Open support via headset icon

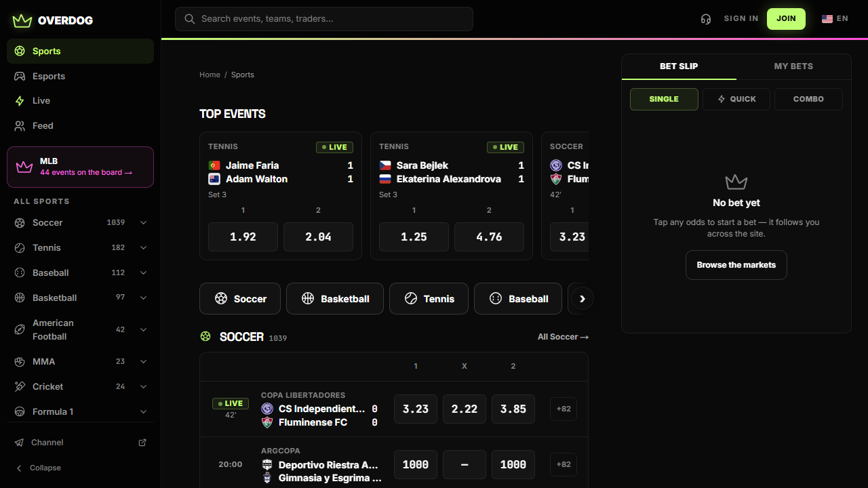point(706,19)
